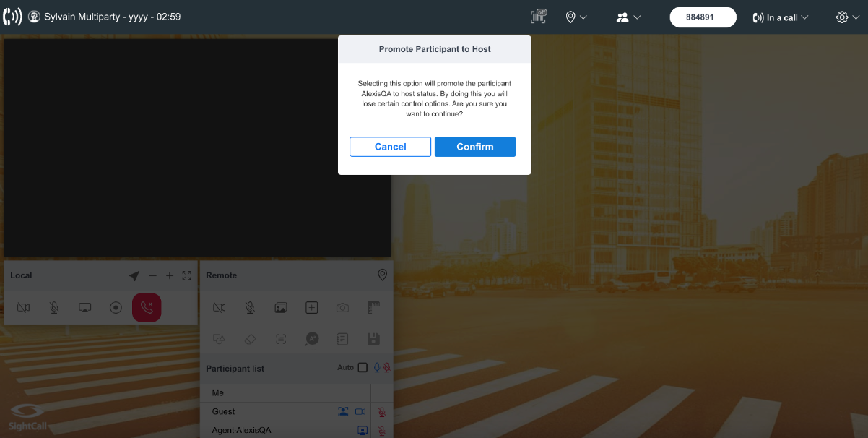This screenshot has height=438, width=868.
Task: Open the notes icon in Remote panel
Action: 342,338
